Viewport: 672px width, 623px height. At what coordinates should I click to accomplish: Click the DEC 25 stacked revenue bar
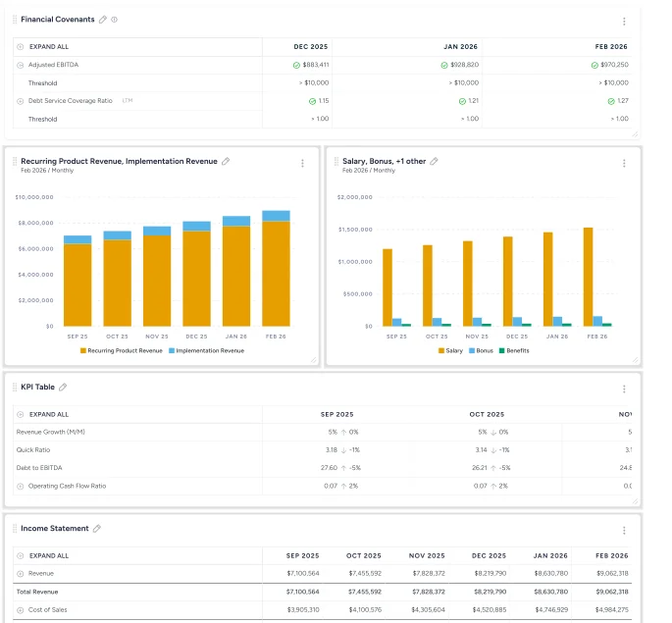tap(197, 275)
